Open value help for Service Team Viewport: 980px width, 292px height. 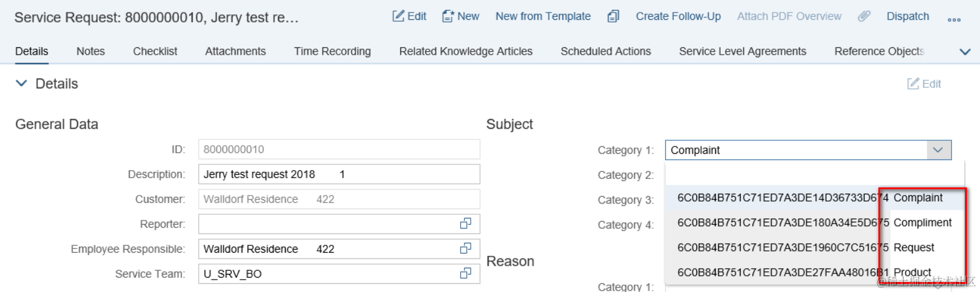point(466,273)
